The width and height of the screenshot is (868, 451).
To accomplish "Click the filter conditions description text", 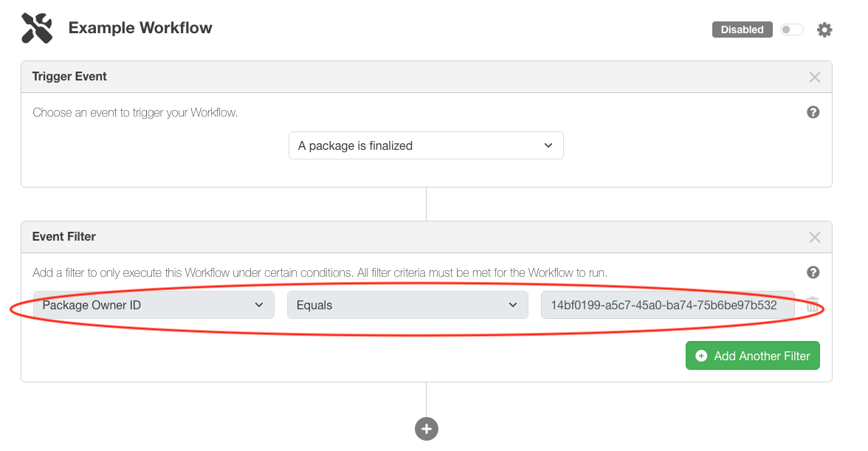I will click(x=320, y=272).
